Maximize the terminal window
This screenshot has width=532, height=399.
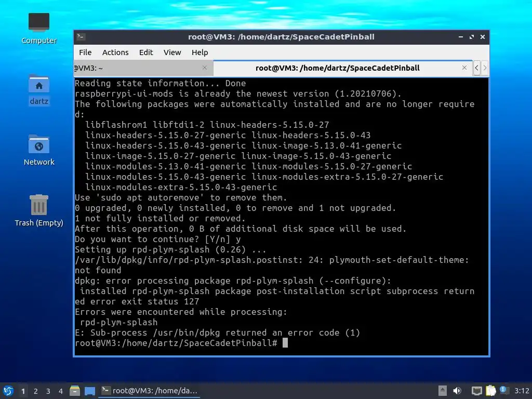pyautogui.click(x=472, y=37)
